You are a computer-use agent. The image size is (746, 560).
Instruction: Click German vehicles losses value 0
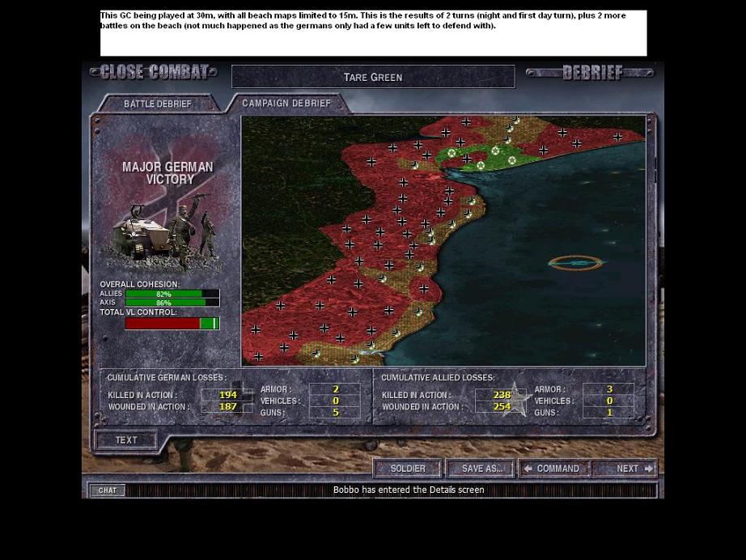336,401
